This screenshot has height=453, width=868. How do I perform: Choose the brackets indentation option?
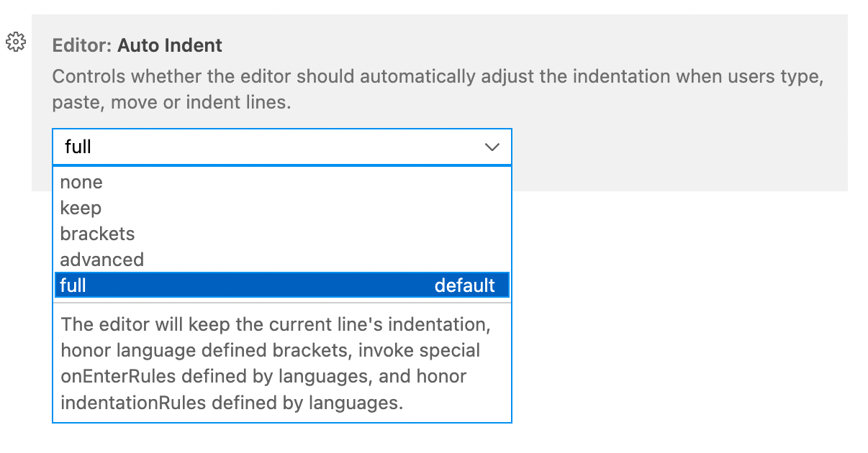coord(98,234)
